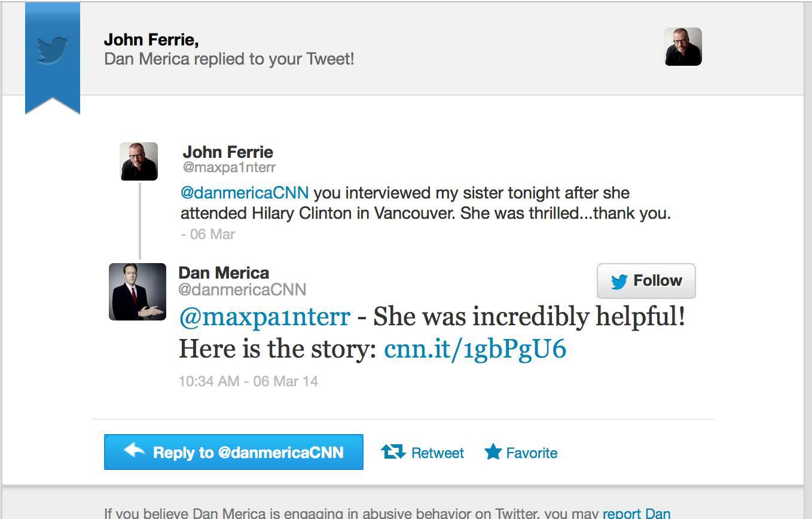Image resolution: width=812 pixels, height=519 pixels.
Task: Click the Dan Merica display name
Action: click(x=224, y=273)
